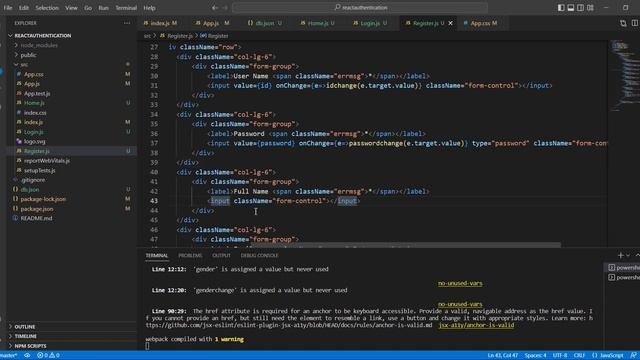Toggle the bottom panel layout icon

pyautogui.click(x=571, y=8)
